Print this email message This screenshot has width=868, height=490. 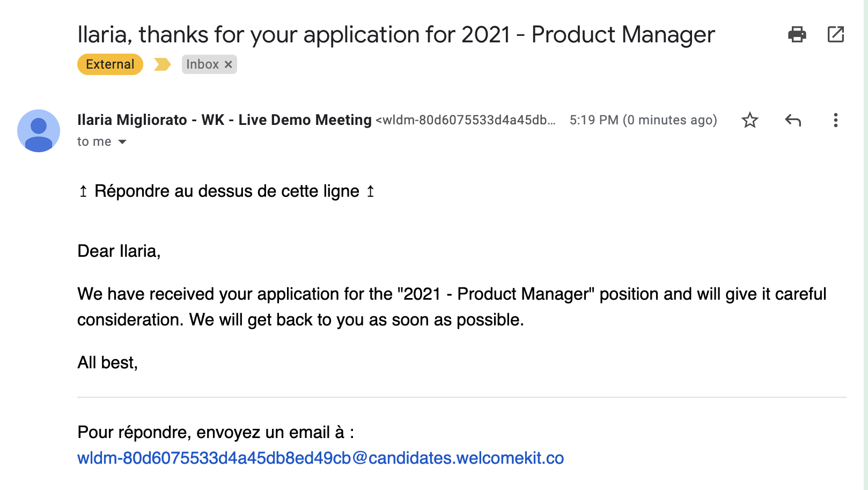coord(797,34)
